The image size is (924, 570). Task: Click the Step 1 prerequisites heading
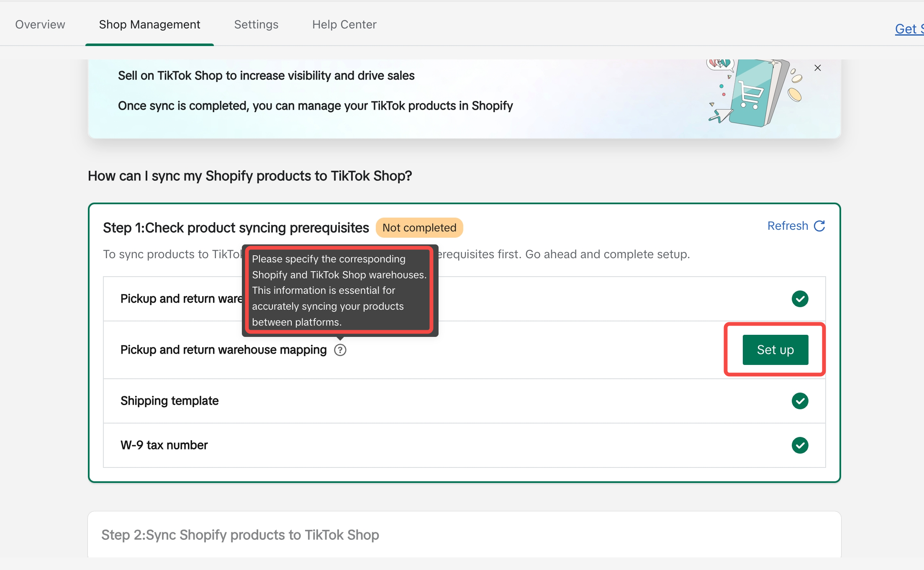tap(236, 228)
